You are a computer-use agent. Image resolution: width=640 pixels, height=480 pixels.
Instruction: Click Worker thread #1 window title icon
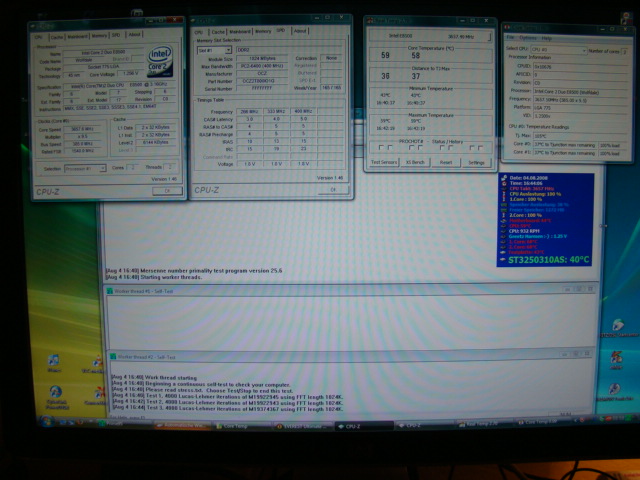[110, 291]
